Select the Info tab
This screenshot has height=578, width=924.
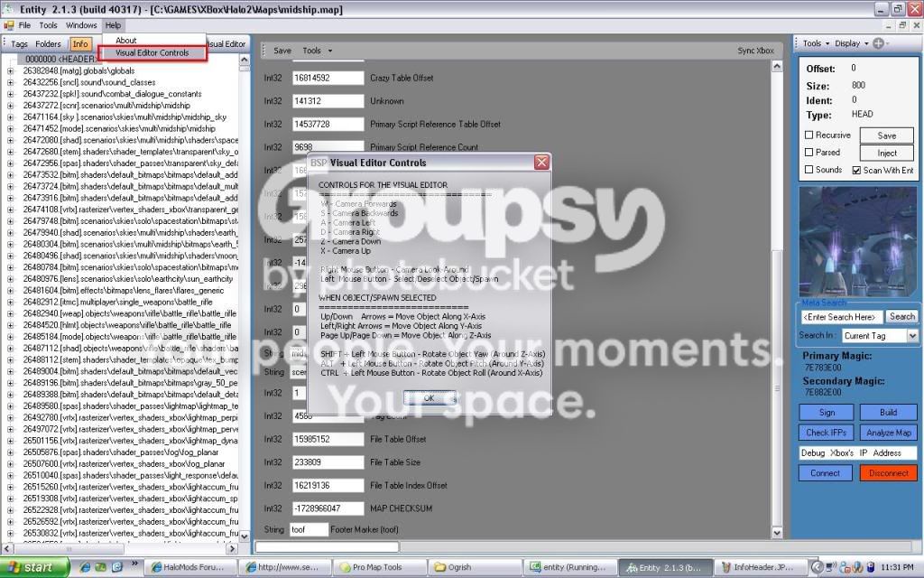click(80, 43)
